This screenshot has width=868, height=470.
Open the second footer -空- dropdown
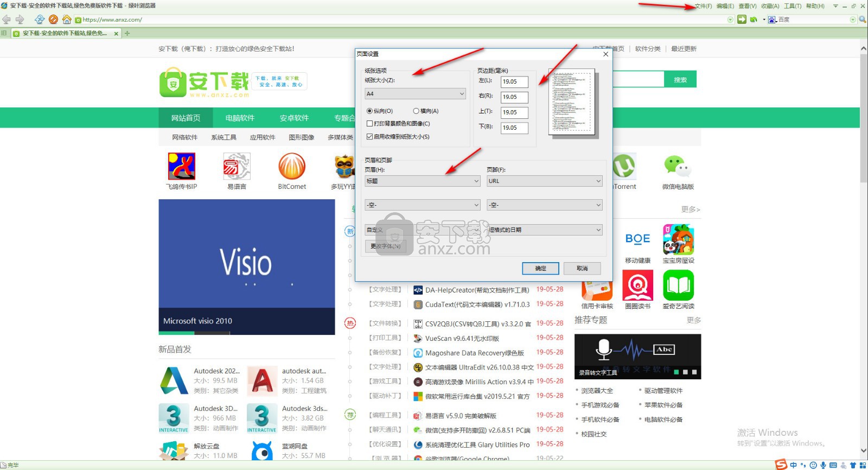[545, 205]
